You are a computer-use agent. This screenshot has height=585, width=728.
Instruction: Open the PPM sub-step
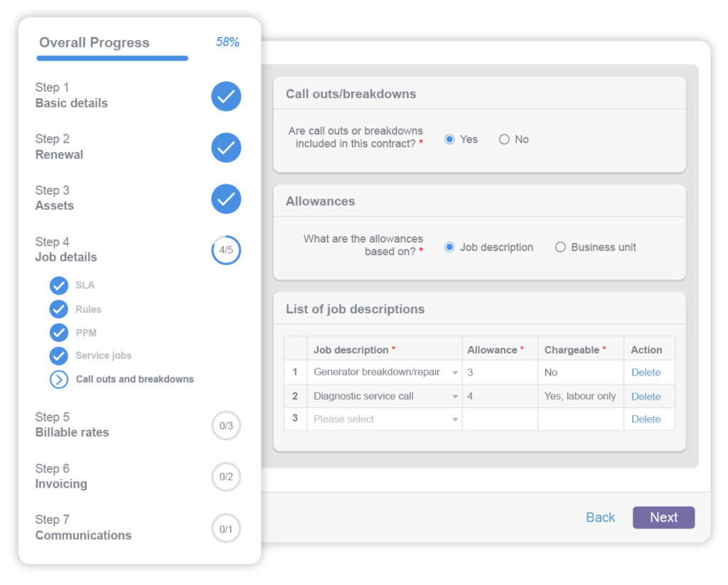pos(86,333)
